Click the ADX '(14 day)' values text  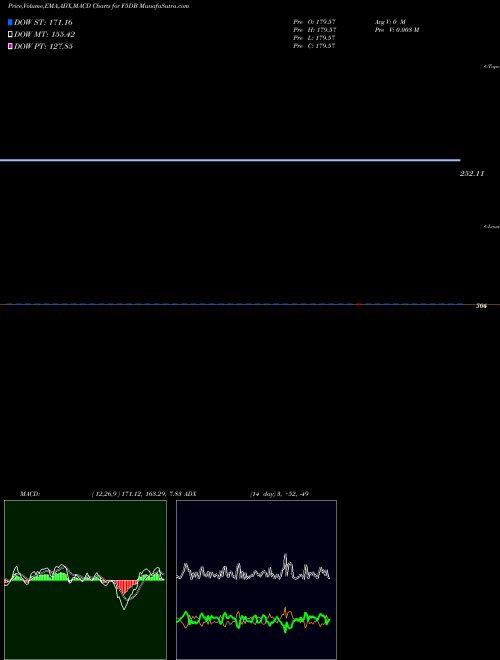click(x=279, y=494)
